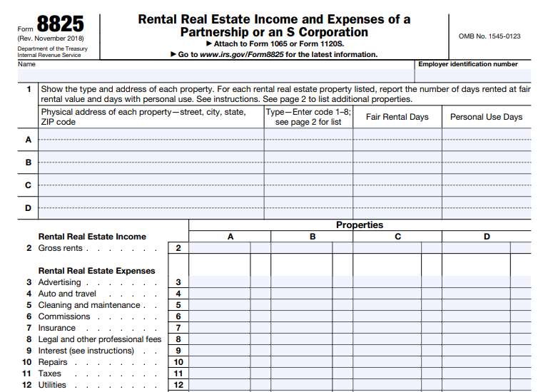The image size is (548, 392).
Task: Open the www.irs.gov/Form8825 link
Action: point(242,55)
